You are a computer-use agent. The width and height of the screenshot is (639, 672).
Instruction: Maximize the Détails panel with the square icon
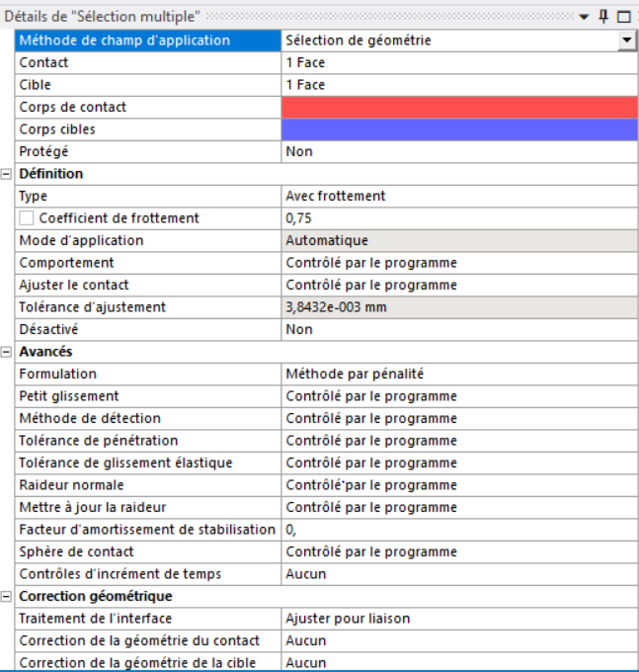(623, 17)
